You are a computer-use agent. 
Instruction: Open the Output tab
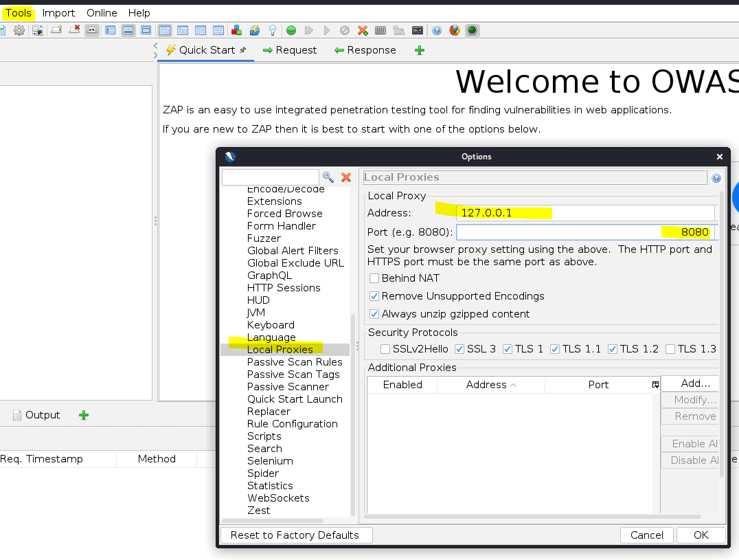[36, 415]
